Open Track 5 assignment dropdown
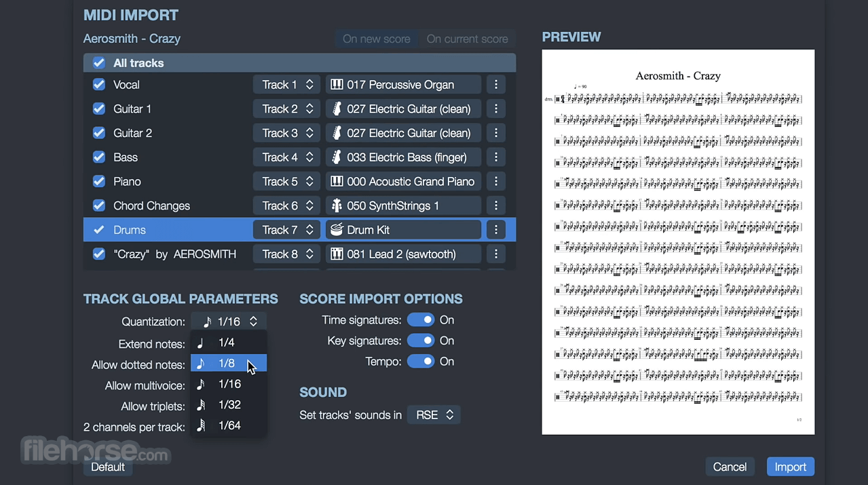868x485 pixels. [x=287, y=182]
